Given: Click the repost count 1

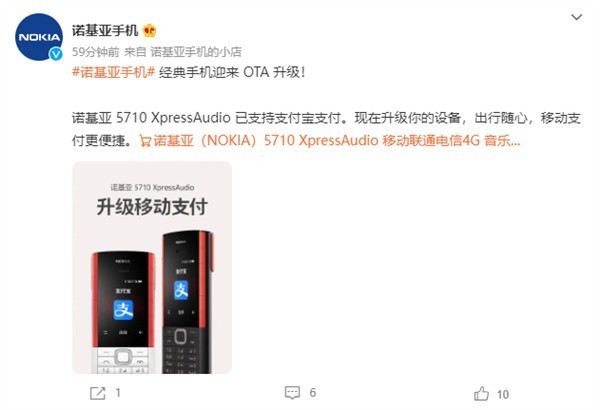Looking at the screenshot, I should [x=118, y=393].
